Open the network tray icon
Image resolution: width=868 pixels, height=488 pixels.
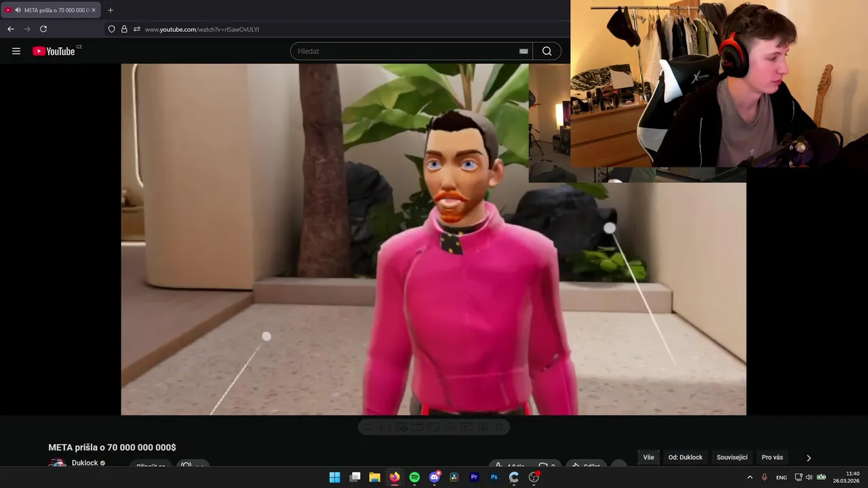(x=798, y=477)
